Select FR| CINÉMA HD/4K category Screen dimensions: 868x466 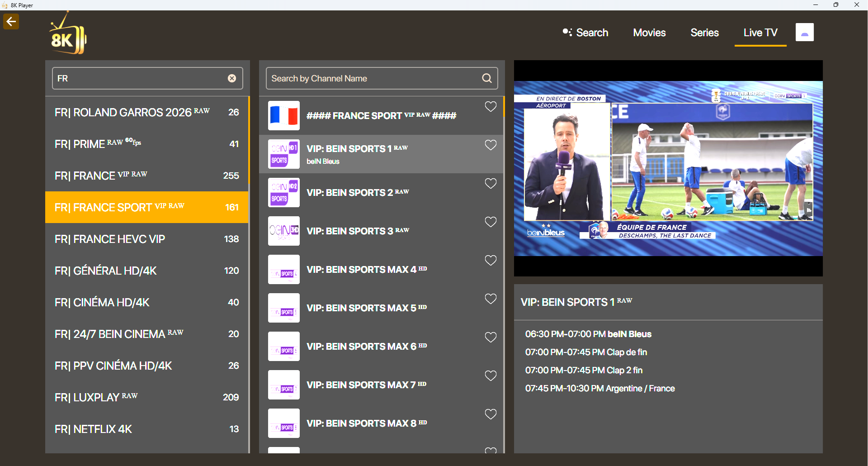(147, 302)
